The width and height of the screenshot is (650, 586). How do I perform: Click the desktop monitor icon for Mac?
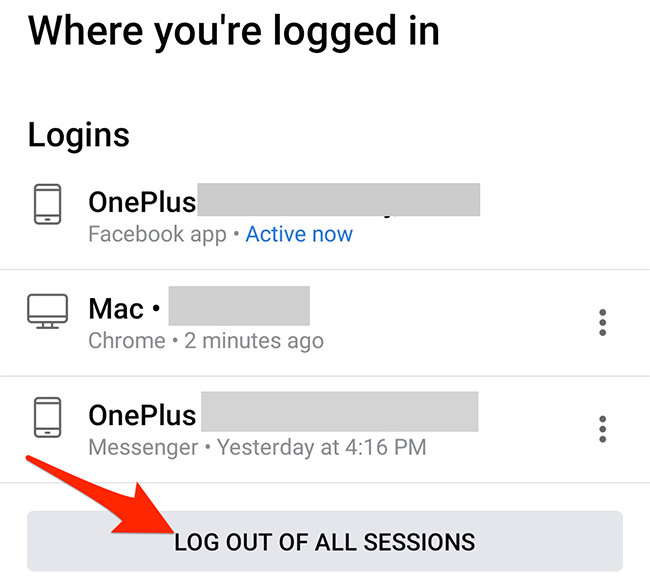point(47,311)
